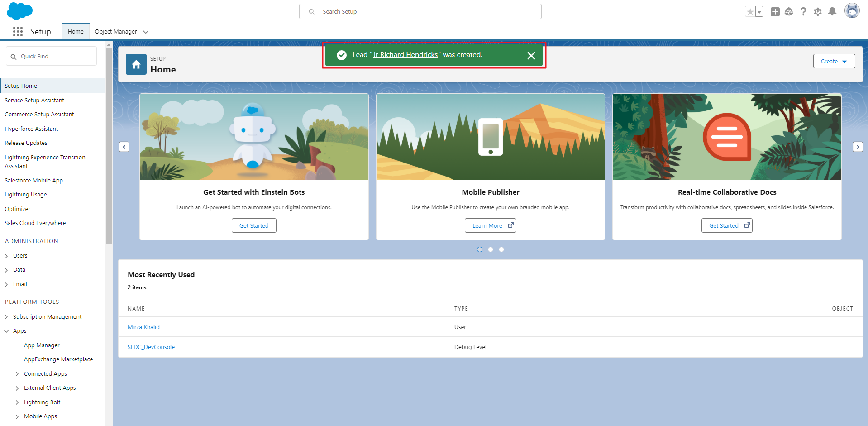View notifications bell icon
The height and width of the screenshot is (426, 868).
[x=832, y=12]
